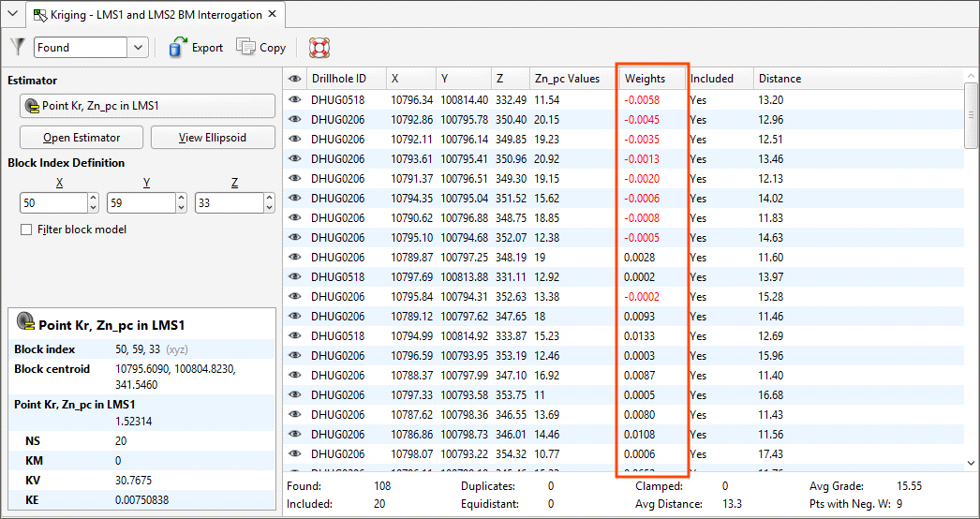Toggle visibility of the row with Zn_pc value 15.62
980x519 pixels.
294,199
